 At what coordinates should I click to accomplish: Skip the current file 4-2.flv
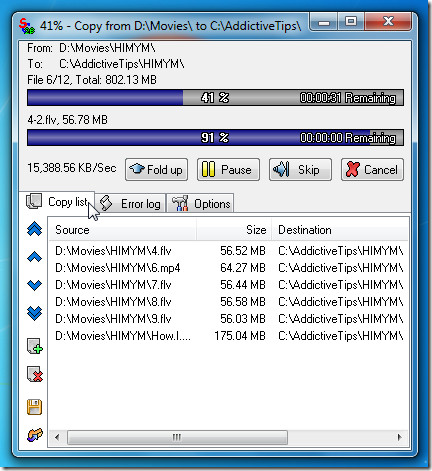300,170
